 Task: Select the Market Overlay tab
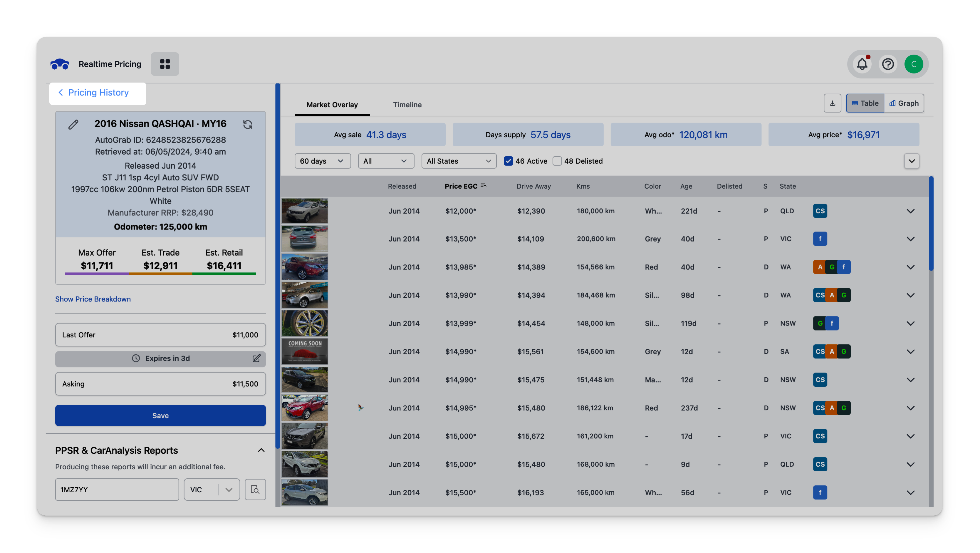tap(332, 105)
